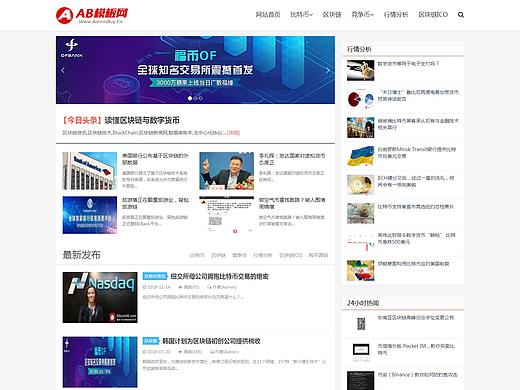Open the Pocket IM hot news link
Screen dimensions: 520x390
(416, 349)
